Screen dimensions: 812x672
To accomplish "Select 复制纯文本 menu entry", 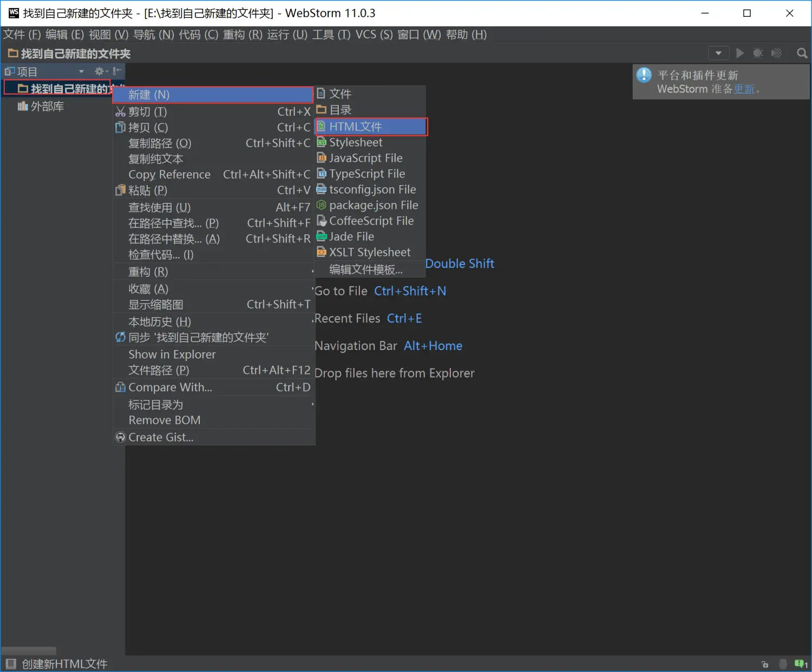I will coord(214,159).
